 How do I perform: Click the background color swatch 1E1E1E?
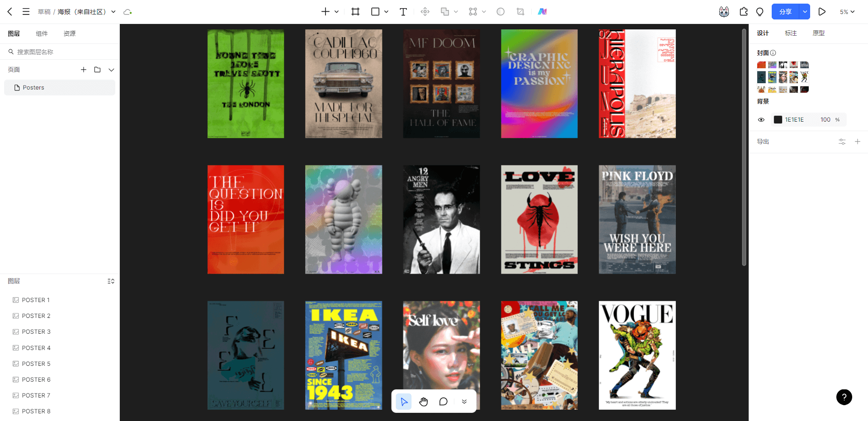point(778,120)
